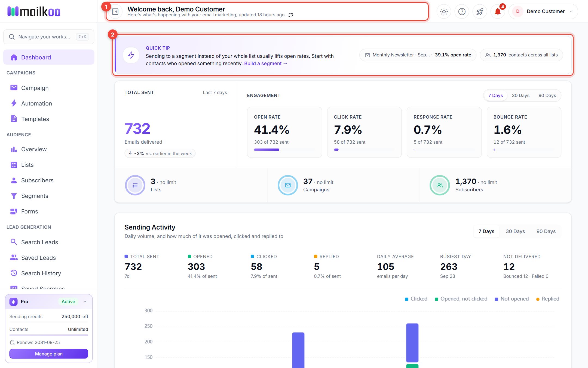The height and width of the screenshot is (368, 588).
Task: Click the Manage plan button
Action: pyautogui.click(x=49, y=354)
